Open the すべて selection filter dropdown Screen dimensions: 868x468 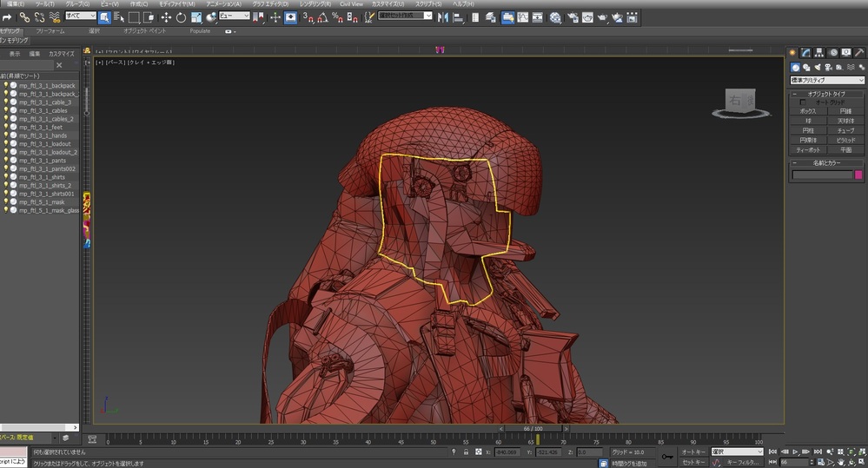pos(80,16)
